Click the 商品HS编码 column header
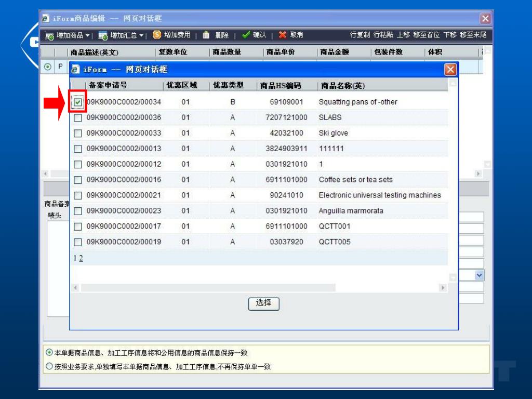The width and height of the screenshot is (532, 399). pyautogui.click(x=281, y=86)
